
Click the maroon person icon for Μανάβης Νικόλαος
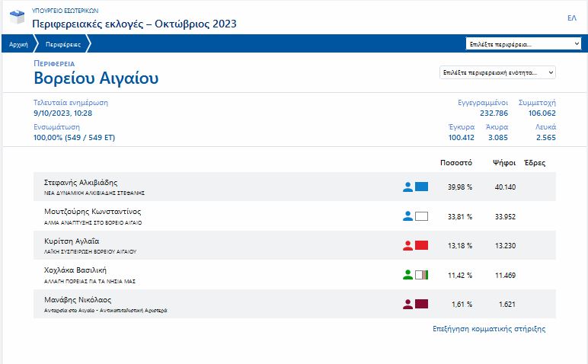click(x=407, y=304)
